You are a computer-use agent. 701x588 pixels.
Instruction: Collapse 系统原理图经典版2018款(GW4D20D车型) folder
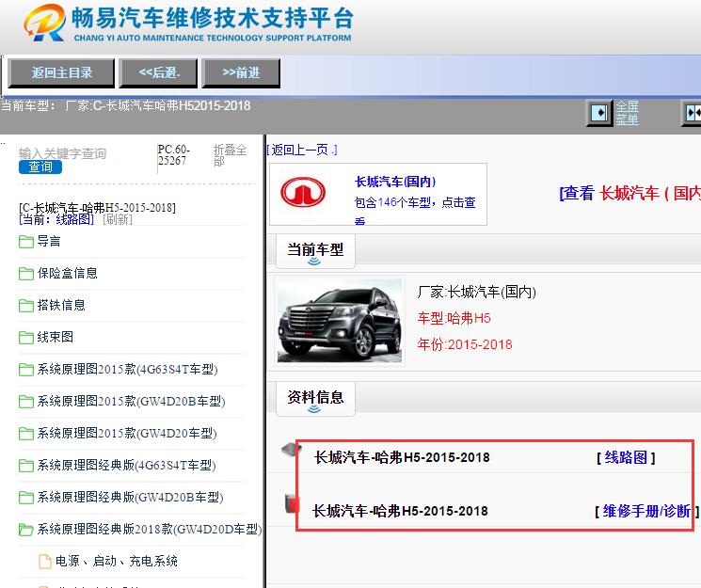click(x=150, y=530)
